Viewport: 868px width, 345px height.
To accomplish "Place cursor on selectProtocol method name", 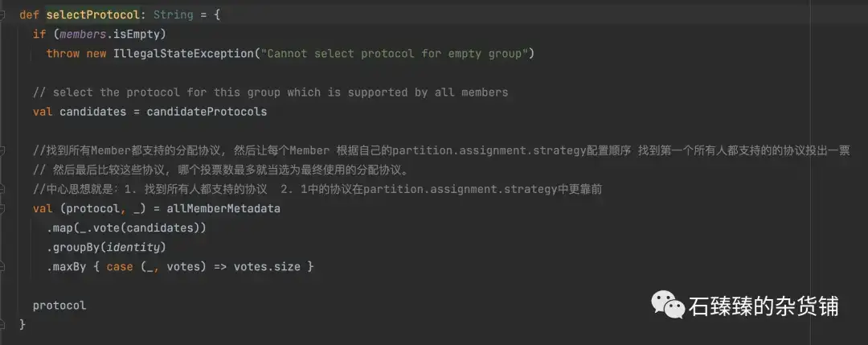I will (x=92, y=15).
